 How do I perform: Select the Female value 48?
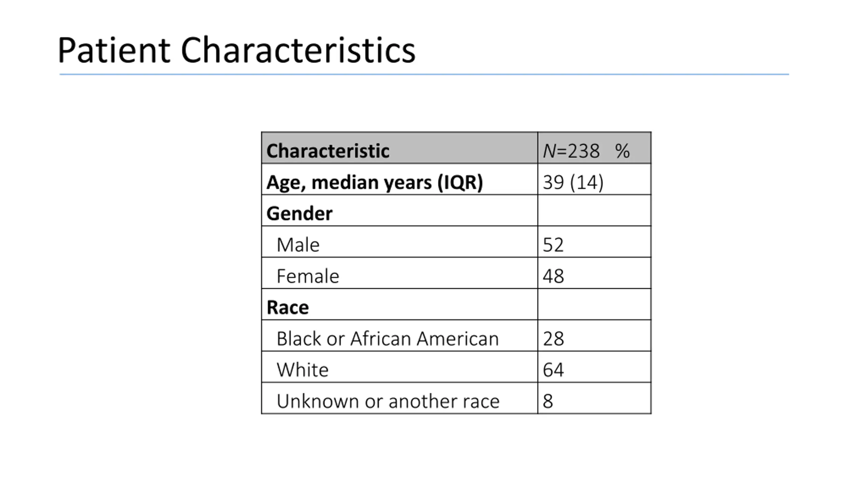point(594,273)
